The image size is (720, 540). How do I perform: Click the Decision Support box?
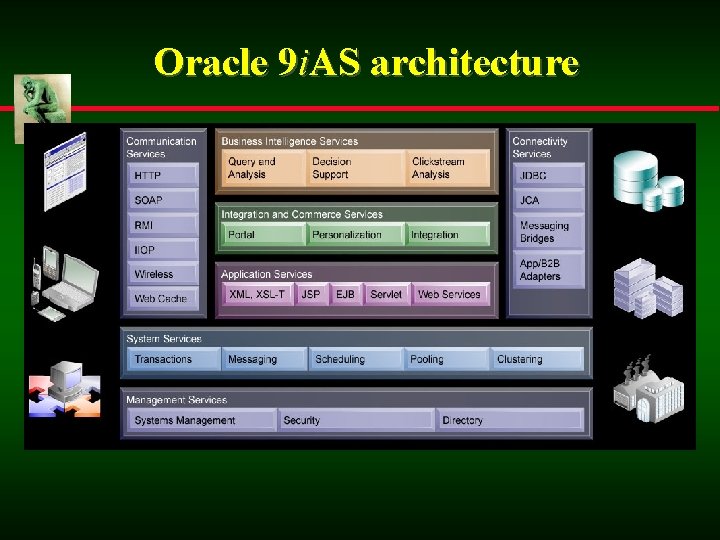(x=355, y=168)
